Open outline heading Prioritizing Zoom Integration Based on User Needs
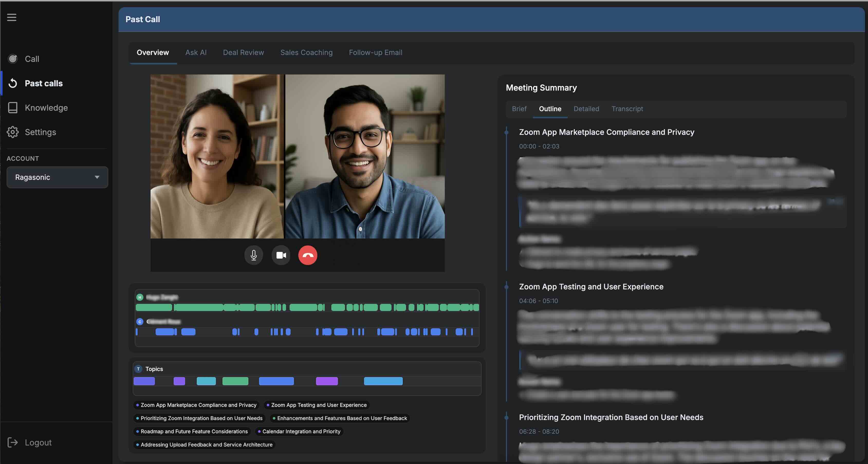Image resolution: width=868 pixels, height=464 pixels. coord(611,417)
